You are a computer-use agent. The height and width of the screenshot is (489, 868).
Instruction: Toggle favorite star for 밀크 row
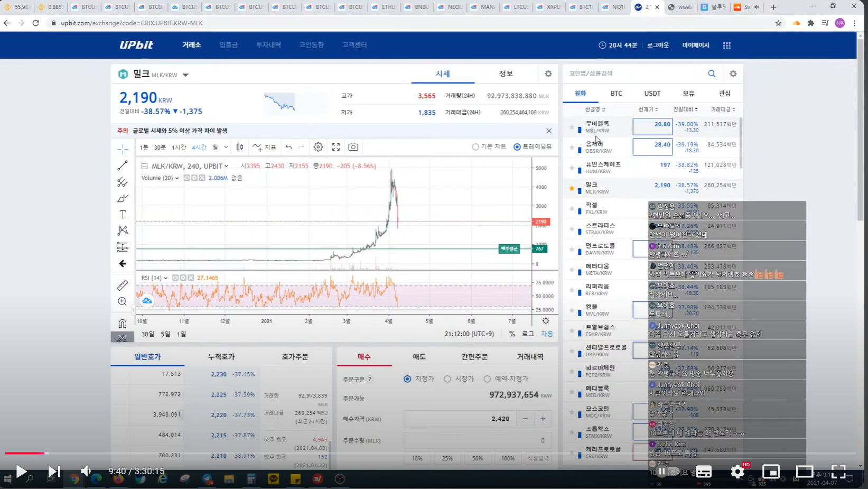click(x=572, y=188)
